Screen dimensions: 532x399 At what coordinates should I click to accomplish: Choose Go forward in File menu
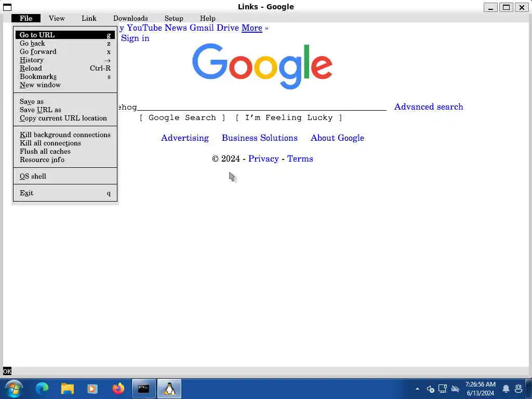coord(65,51)
